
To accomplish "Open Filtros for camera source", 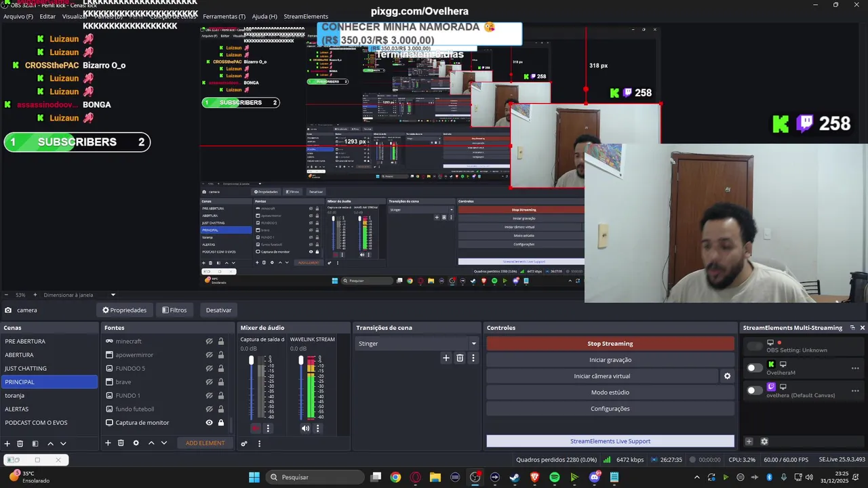I will pos(174,310).
